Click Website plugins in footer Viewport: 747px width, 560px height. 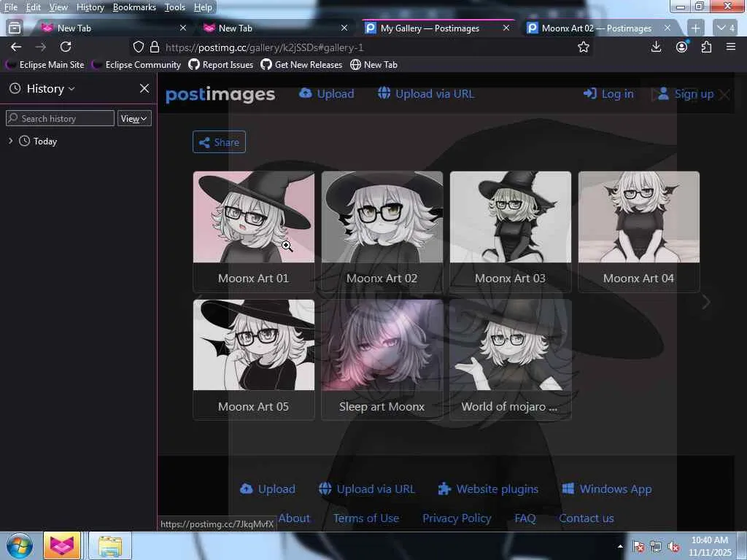[488, 489]
